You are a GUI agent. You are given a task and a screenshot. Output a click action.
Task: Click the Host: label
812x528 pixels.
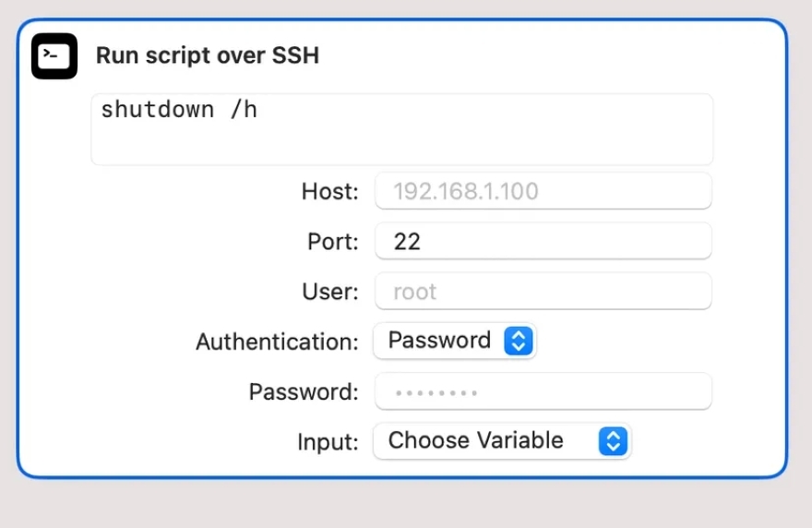point(329,192)
